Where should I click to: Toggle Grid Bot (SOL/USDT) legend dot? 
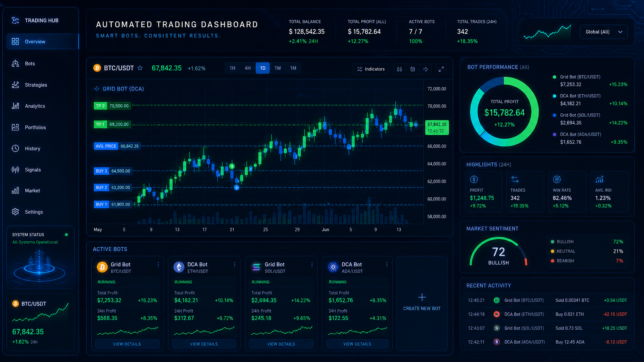tap(554, 115)
